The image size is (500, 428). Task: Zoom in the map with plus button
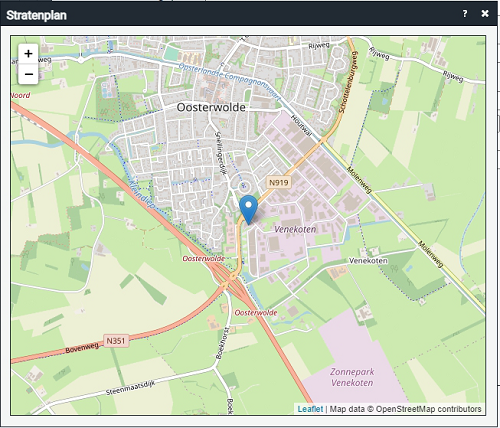28,54
